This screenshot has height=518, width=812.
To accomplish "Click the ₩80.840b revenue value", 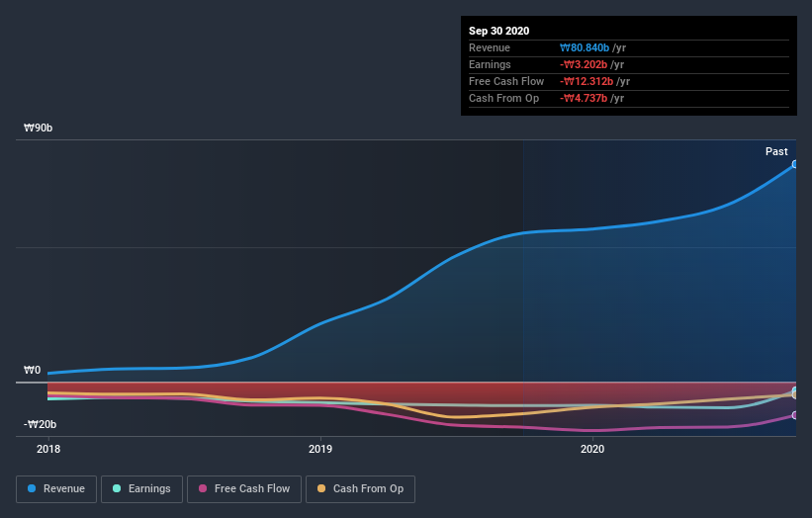I will (585, 48).
